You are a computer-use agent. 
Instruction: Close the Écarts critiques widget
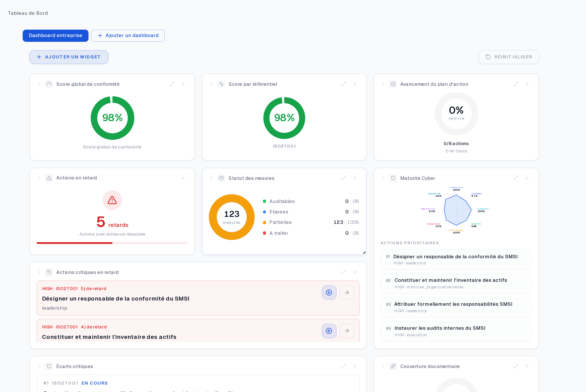coord(355,366)
